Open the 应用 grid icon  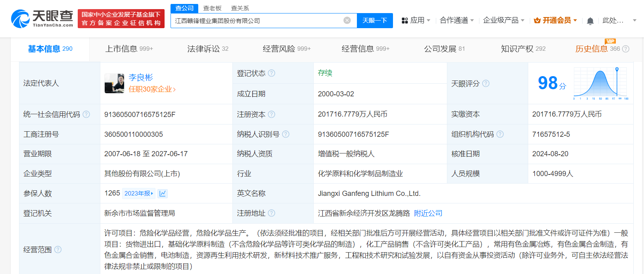pos(405,20)
